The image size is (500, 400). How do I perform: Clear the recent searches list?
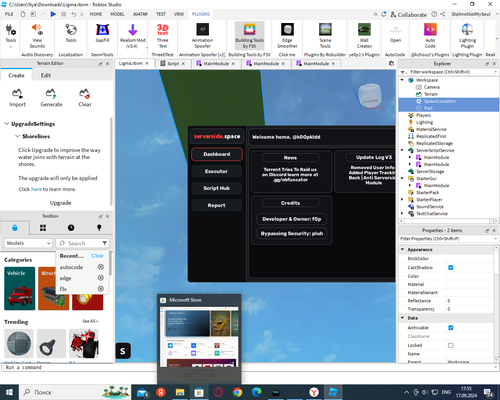(97, 256)
